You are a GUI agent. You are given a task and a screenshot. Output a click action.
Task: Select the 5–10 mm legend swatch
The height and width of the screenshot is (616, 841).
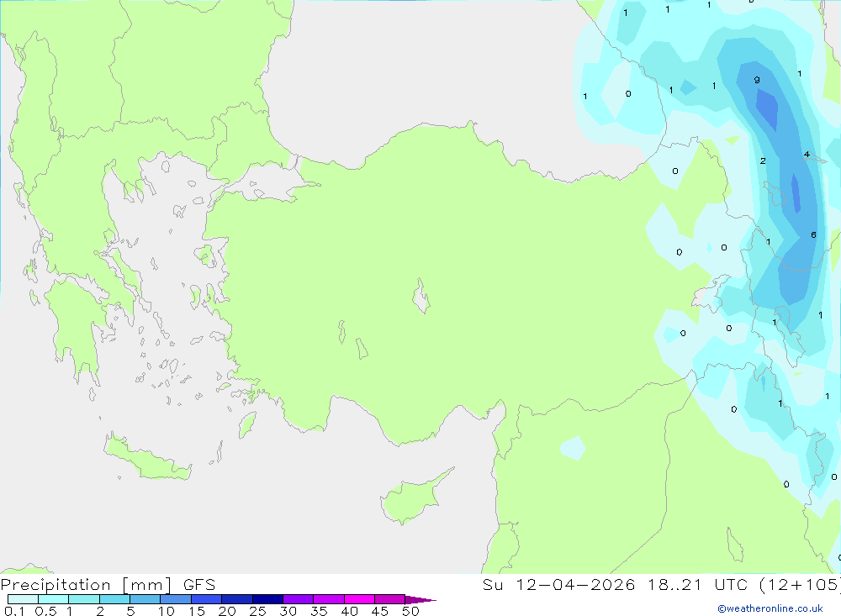(x=145, y=599)
